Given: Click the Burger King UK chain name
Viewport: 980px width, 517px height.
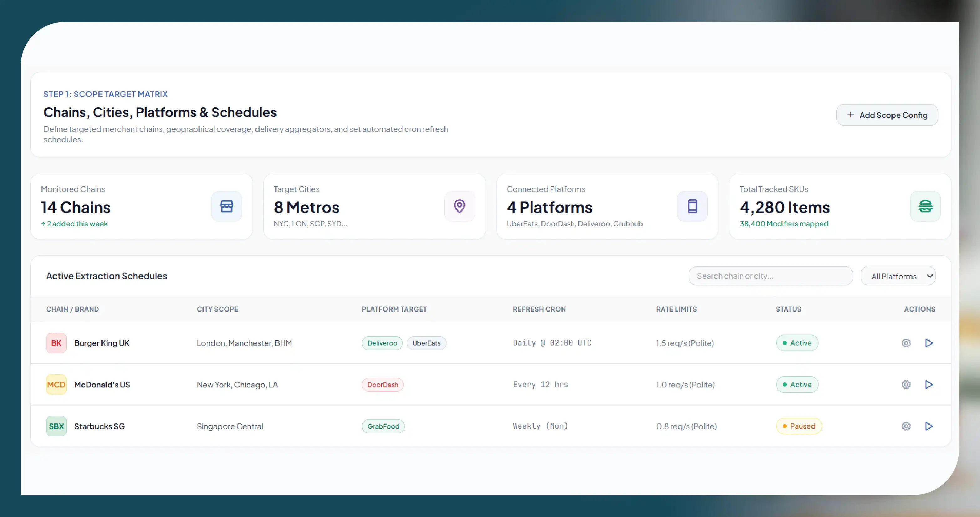Looking at the screenshot, I should click(102, 343).
